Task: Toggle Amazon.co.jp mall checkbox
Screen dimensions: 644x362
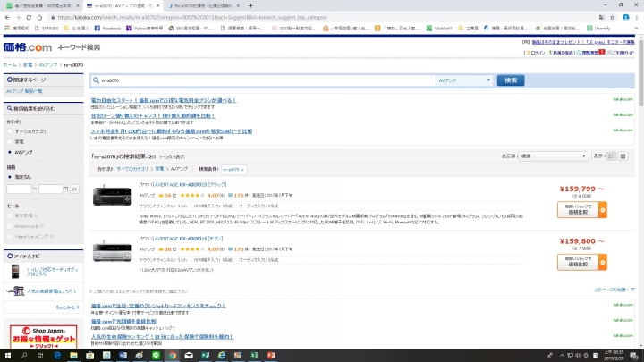Action: tap(10, 226)
